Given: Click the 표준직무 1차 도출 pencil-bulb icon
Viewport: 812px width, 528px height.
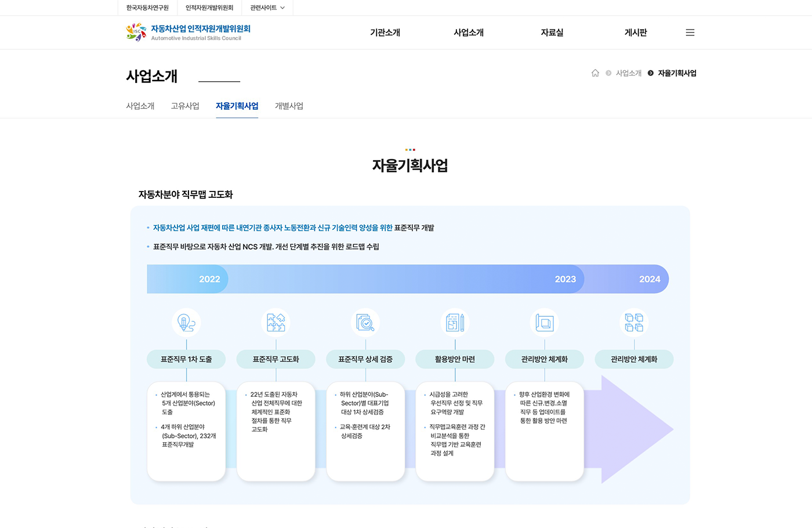Looking at the screenshot, I should [186, 323].
